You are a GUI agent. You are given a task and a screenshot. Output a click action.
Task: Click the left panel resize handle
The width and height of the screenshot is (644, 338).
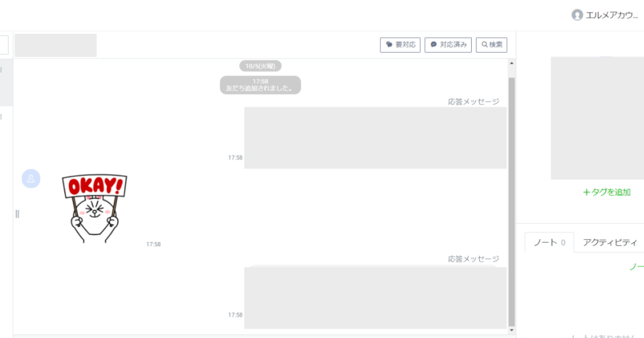pos(17,214)
